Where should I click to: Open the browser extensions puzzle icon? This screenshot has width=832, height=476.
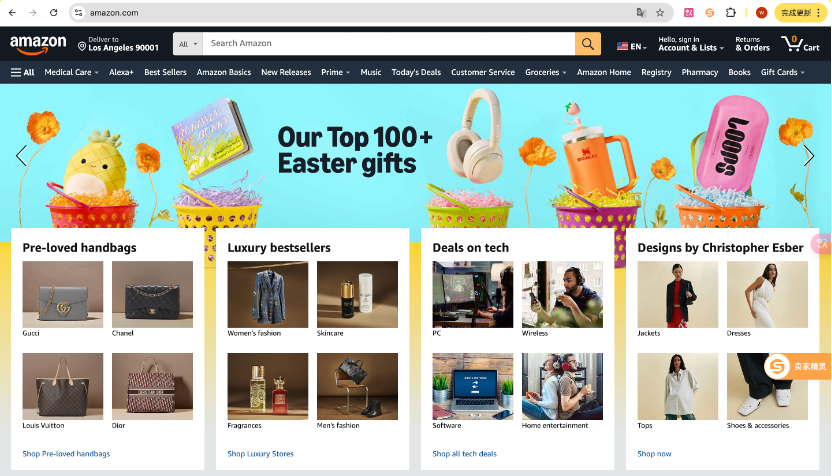(x=731, y=13)
